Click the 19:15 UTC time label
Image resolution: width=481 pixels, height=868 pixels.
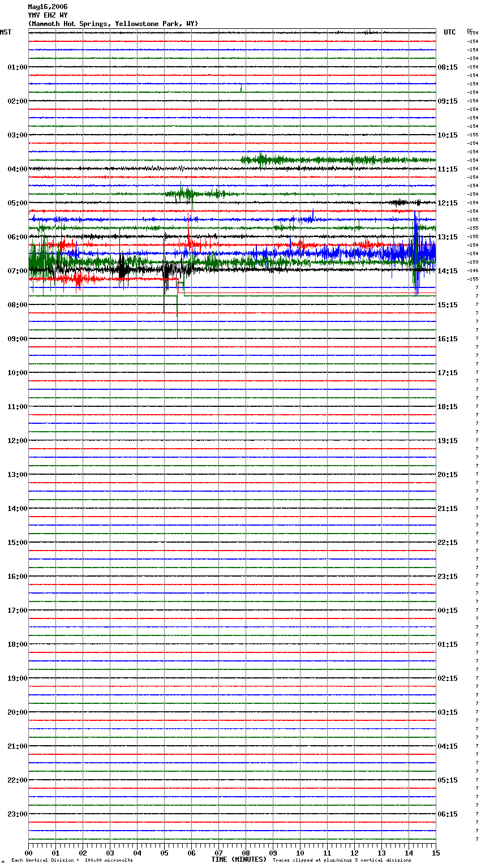[x=448, y=441]
